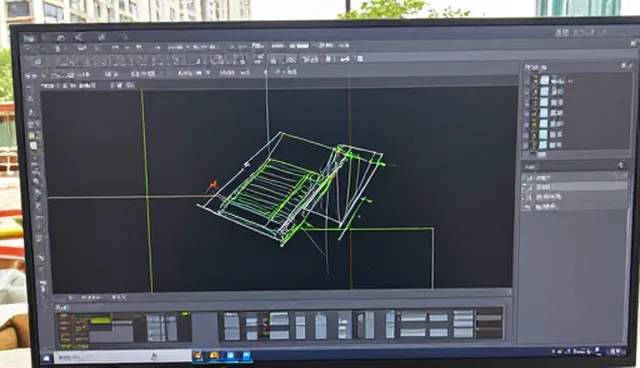The image size is (640, 368).
Task: Select the highlighted row in lower-right list panel
Action: 575,187
